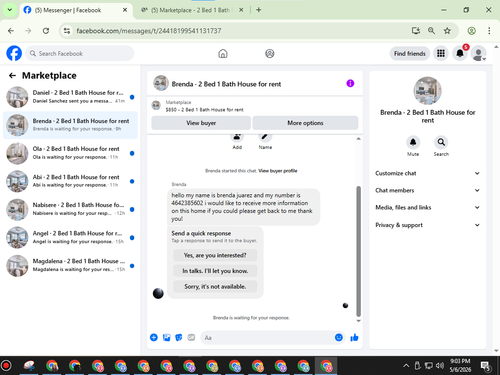Open Angel's conversation in the list
500x375 pixels.
point(70,238)
